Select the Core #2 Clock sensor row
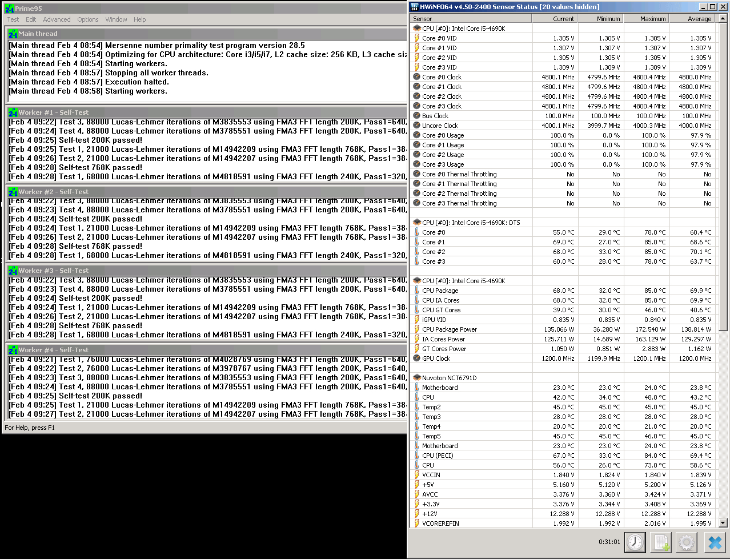Image resolution: width=730 pixels, height=560 pixels. pyautogui.click(x=564, y=96)
